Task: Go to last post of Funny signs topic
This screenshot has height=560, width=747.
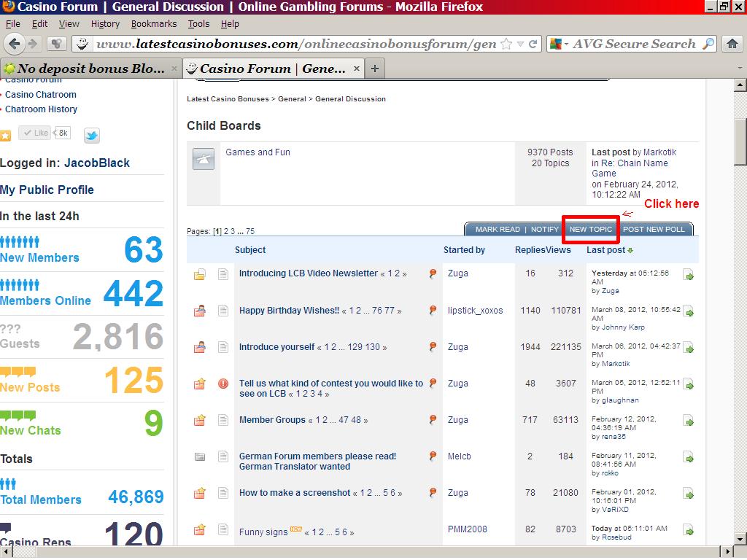Action: [689, 530]
